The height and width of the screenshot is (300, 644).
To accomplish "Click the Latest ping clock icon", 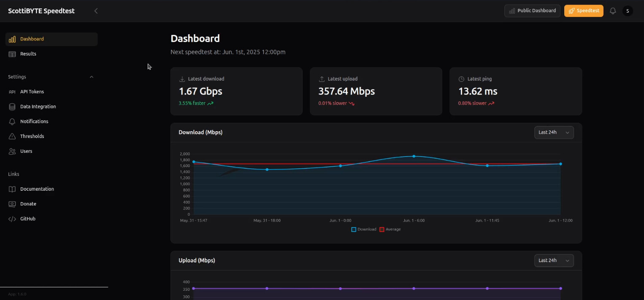I will click(x=461, y=79).
